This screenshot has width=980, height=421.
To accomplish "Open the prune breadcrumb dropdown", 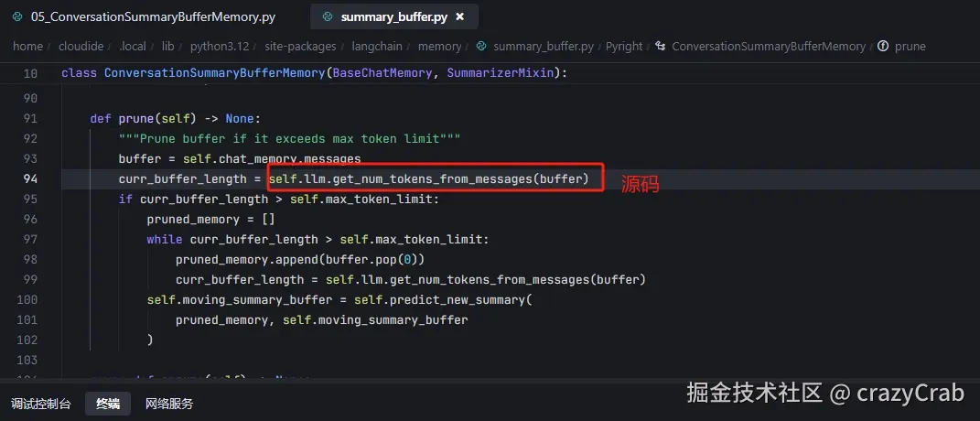I will click(910, 46).
